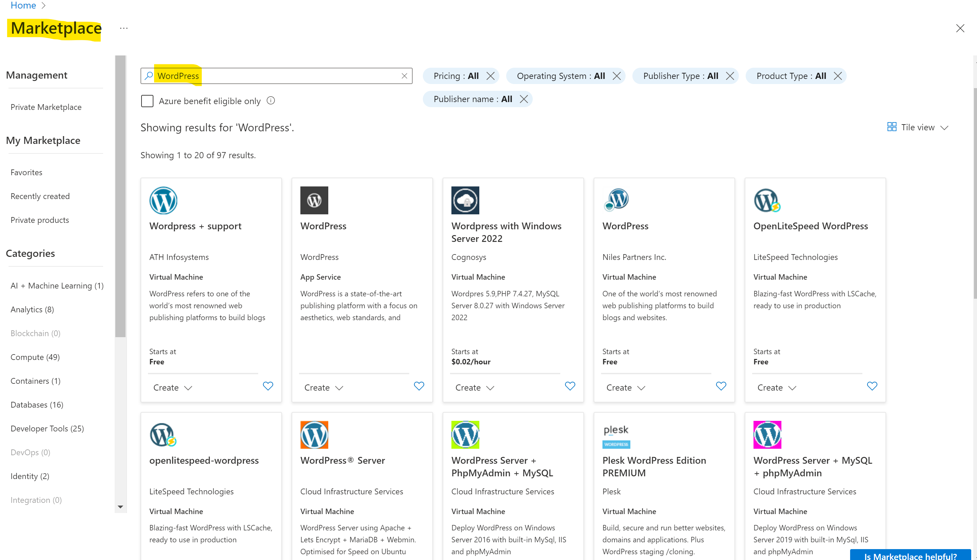Open the OpenLiteSpeed WordPress title
Image resolution: width=977 pixels, height=560 pixels.
pyautogui.click(x=811, y=226)
